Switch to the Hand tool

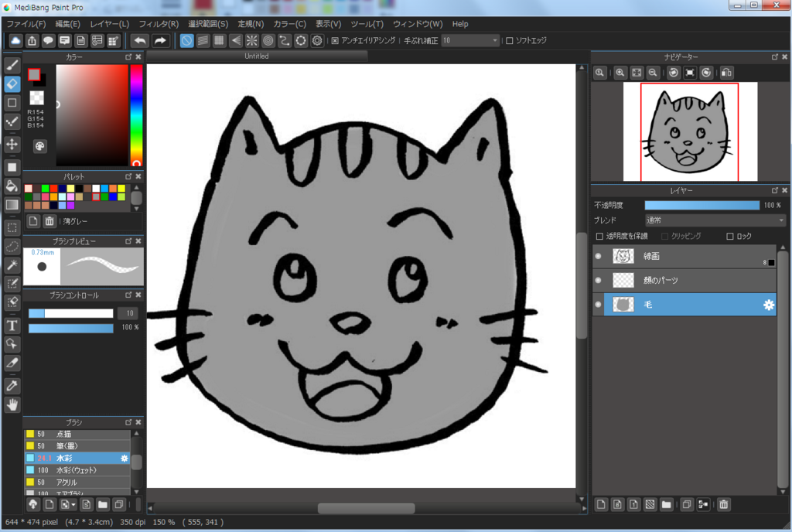[x=12, y=404]
